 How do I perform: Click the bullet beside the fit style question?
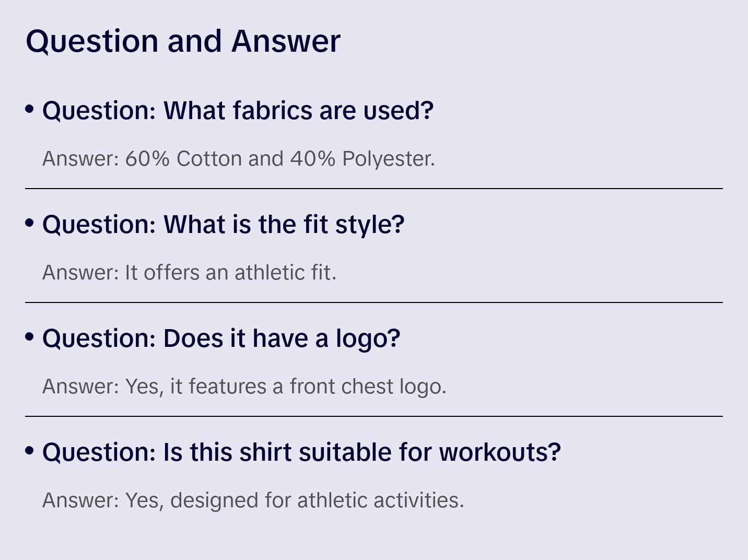[x=30, y=223]
